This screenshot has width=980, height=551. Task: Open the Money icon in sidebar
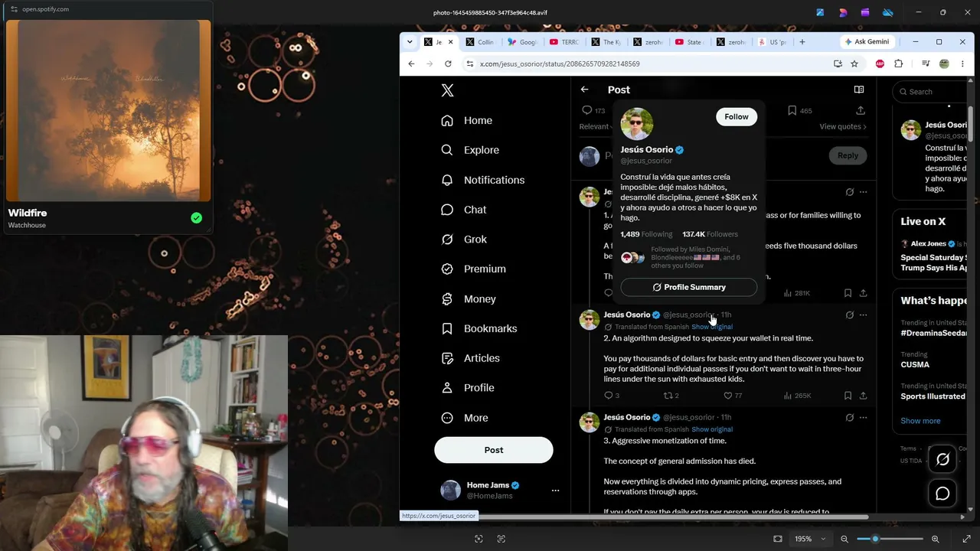coord(447,299)
